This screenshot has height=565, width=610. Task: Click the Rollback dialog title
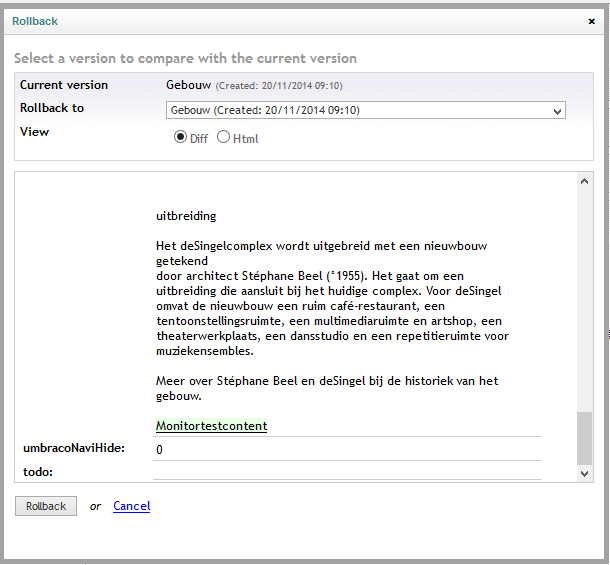(35, 21)
